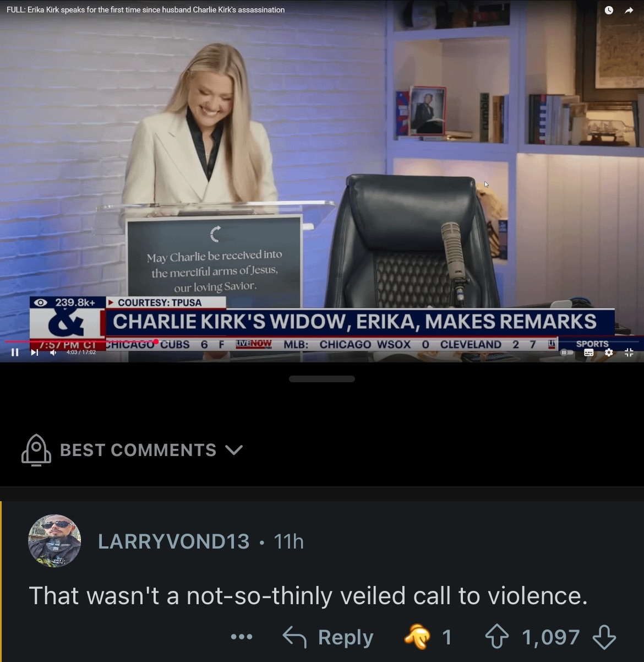
Task: Downvote the comment
Action: click(x=604, y=637)
